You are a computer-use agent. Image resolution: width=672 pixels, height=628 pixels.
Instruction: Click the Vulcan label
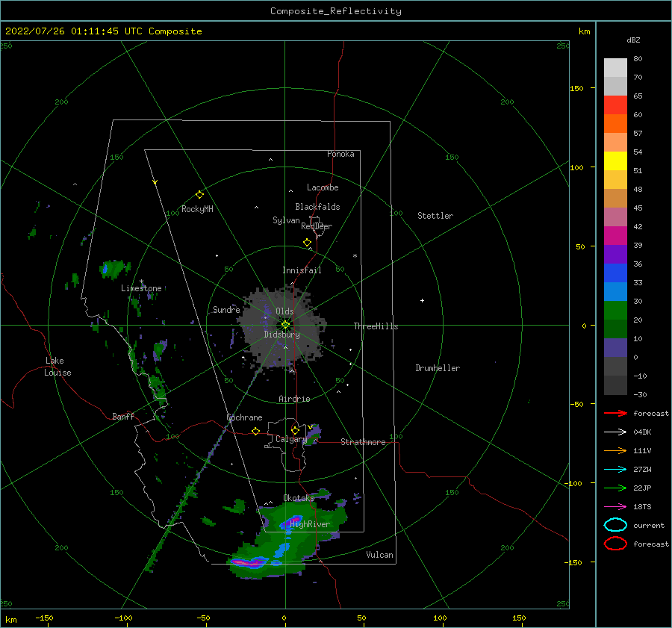pos(379,555)
